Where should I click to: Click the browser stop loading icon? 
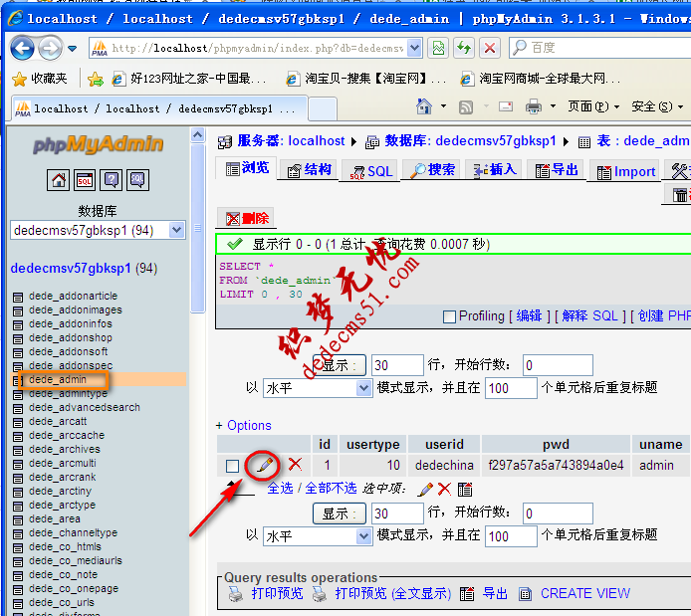tap(489, 48)
